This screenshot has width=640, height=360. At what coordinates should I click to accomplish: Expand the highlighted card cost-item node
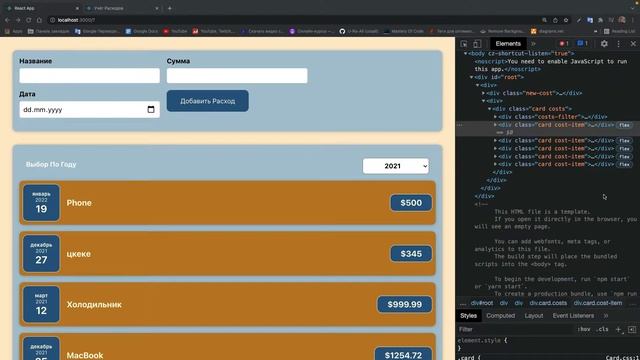click(496, 125)
